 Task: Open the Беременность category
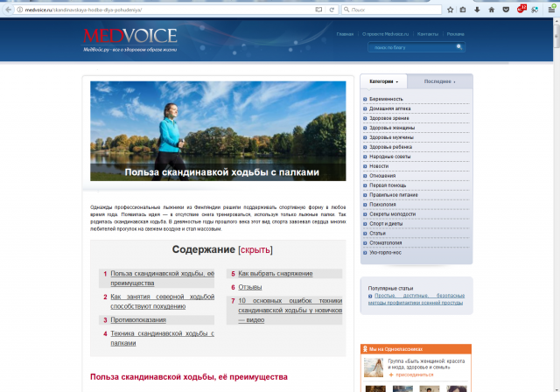pyautogui.click(x=386, y=99)
